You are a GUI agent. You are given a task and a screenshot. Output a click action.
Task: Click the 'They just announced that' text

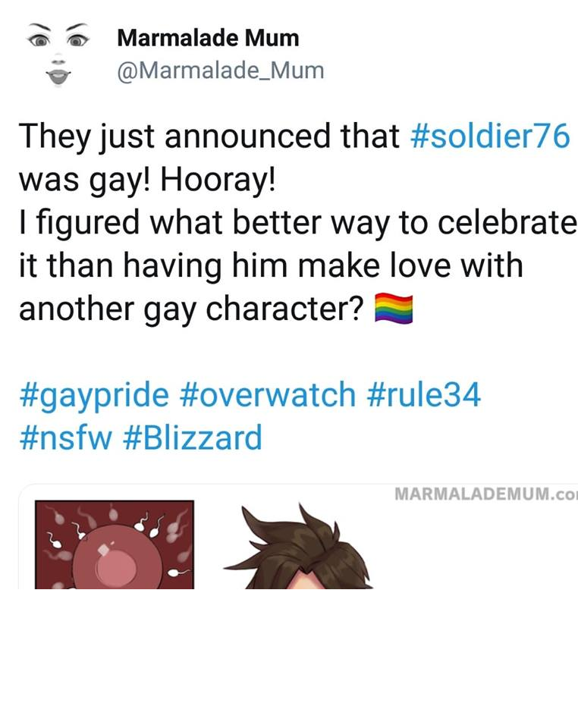click(209, 136)
